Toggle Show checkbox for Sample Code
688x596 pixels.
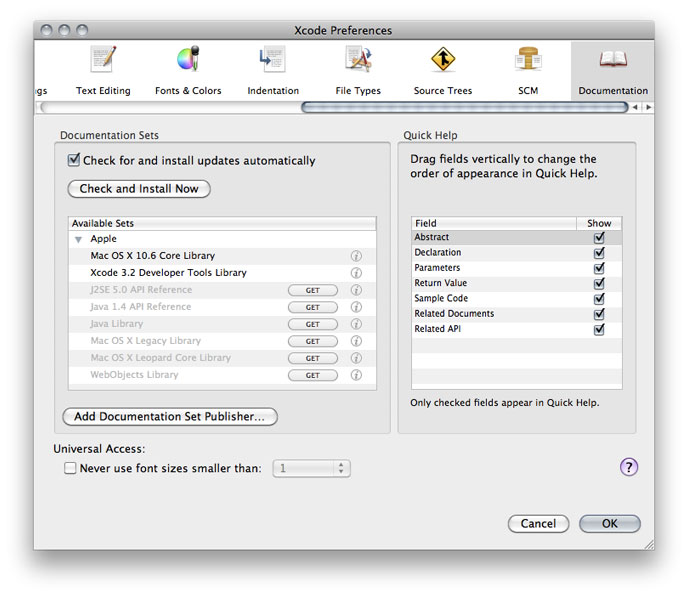[599, 299]
